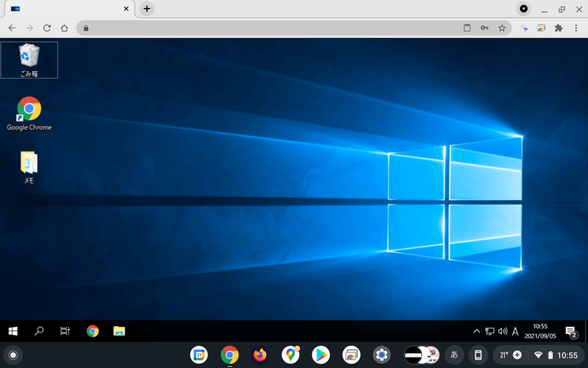Screen dimensions: 588x368
Task: Open the Chrome three-dot menu
Action: point(576,28)
